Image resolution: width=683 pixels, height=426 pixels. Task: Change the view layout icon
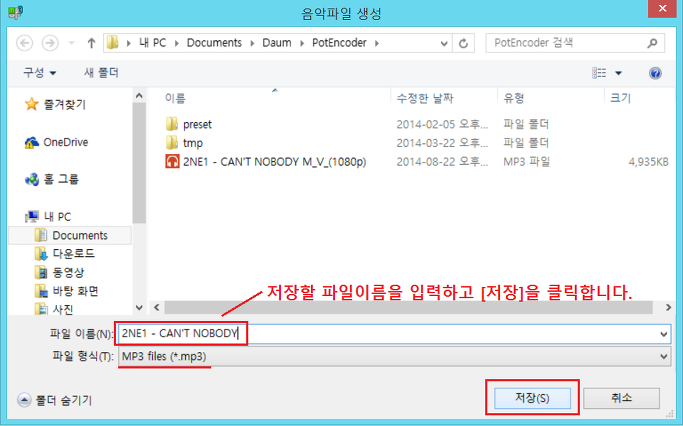click(x=599, y=73)
